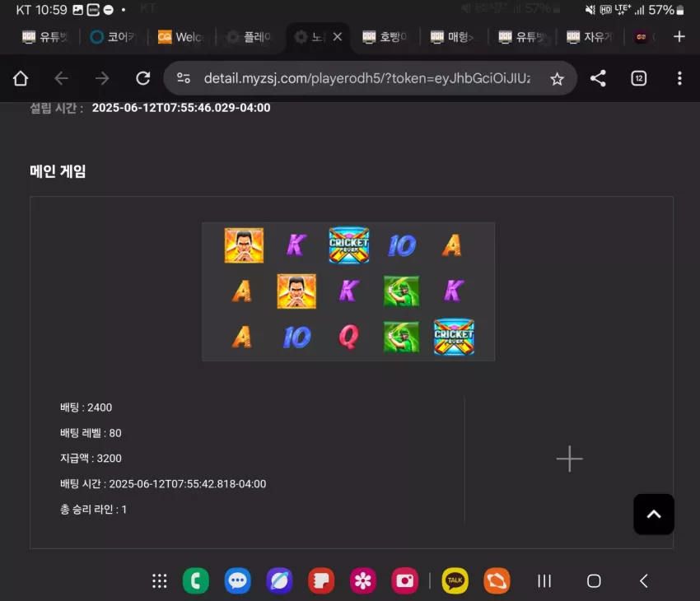Screen dimensions: 700x601
Task: Open the browser three-dot menu
Action: [679, 78]
